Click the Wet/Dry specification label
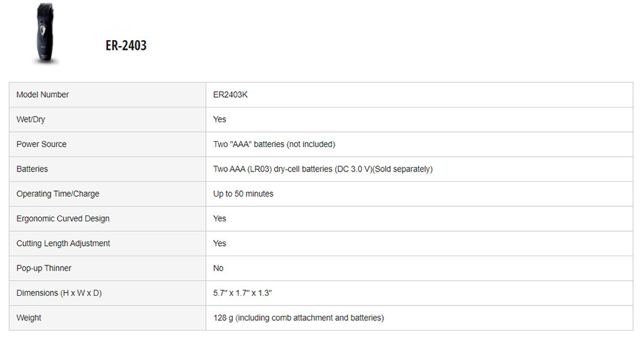The height and width of the screenshot is (343, 644). pyautogui.click(x=30, y=120)
